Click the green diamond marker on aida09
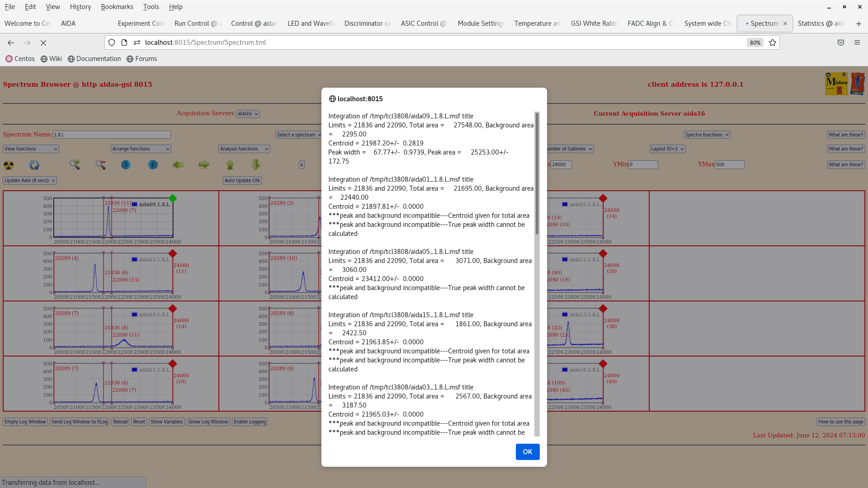The height and width of the screenshot is (488, 868). pyautogui.click(x=173, y=198)
